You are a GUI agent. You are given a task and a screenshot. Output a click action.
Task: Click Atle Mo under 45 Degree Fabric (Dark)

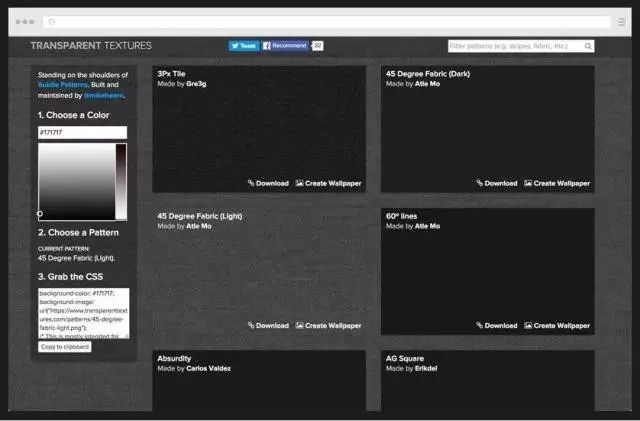pos(427,84)
